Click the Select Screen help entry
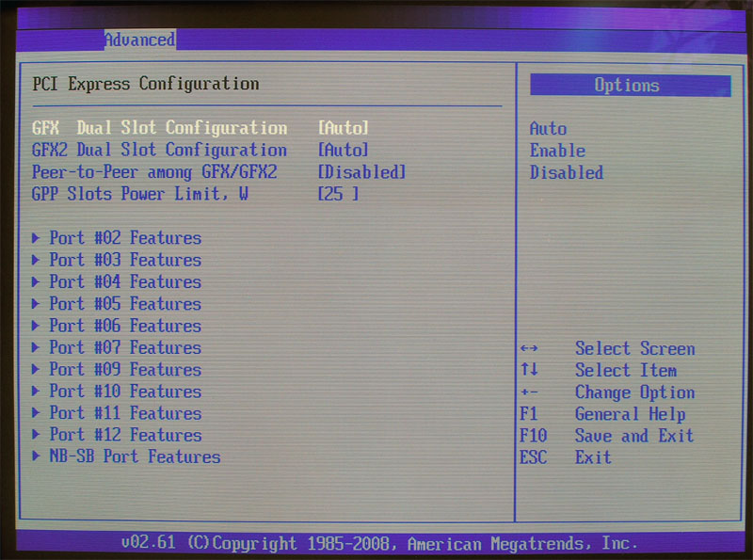 (x=635, y=348)
